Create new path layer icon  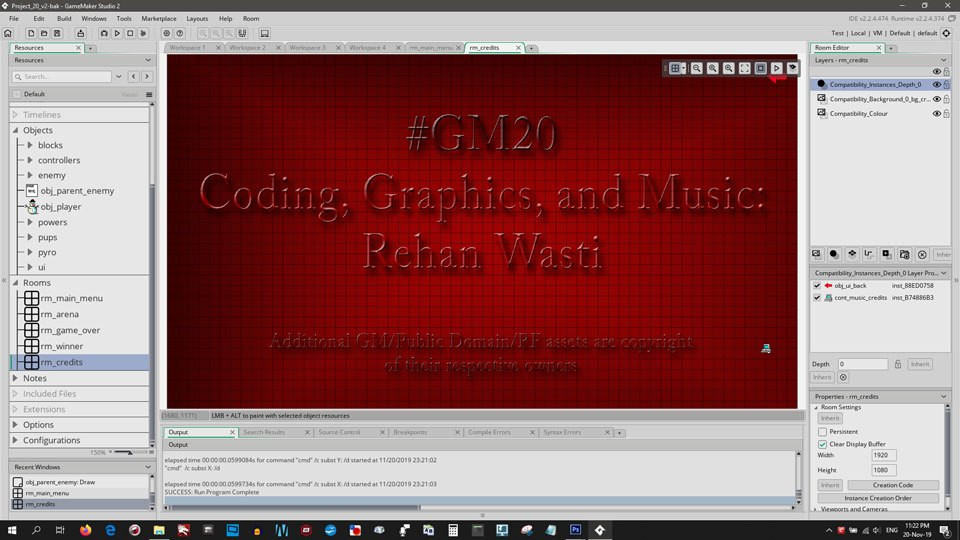[x=869, y=254]
